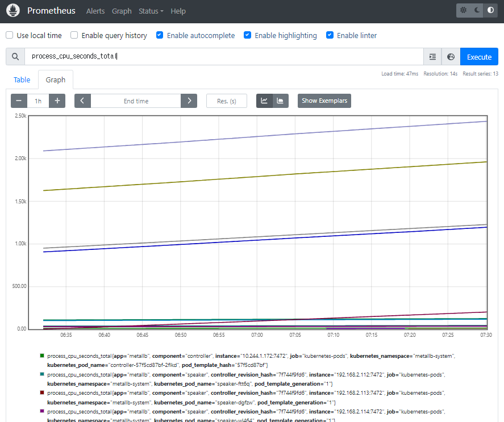The height and width of the screenshot is (422, 504).
Task: Click the 2.00k y-axis label
Action: [x=20, y=158]
